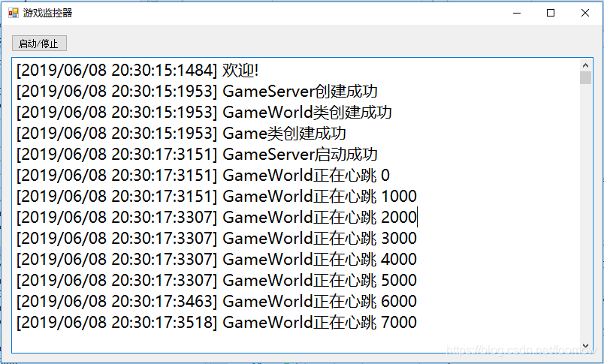
Task: Click the GameWorld正在心跳 0 line
Action: pos(203,176)
